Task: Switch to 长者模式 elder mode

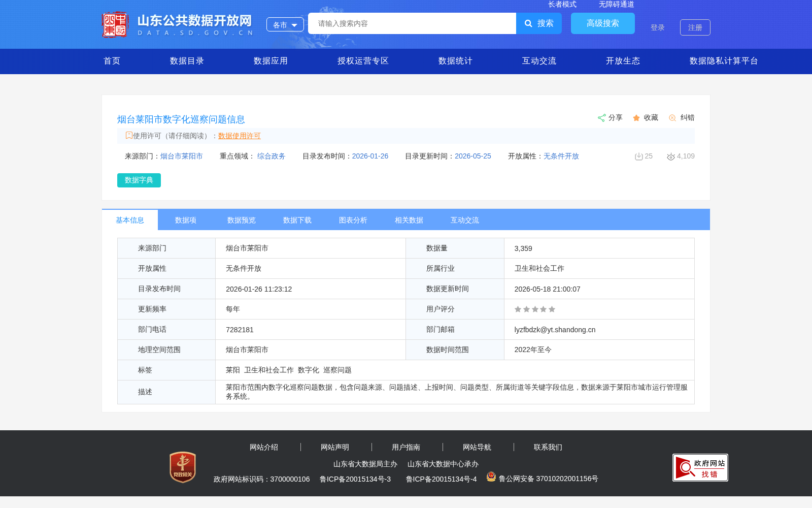Action: click(562, 4)
